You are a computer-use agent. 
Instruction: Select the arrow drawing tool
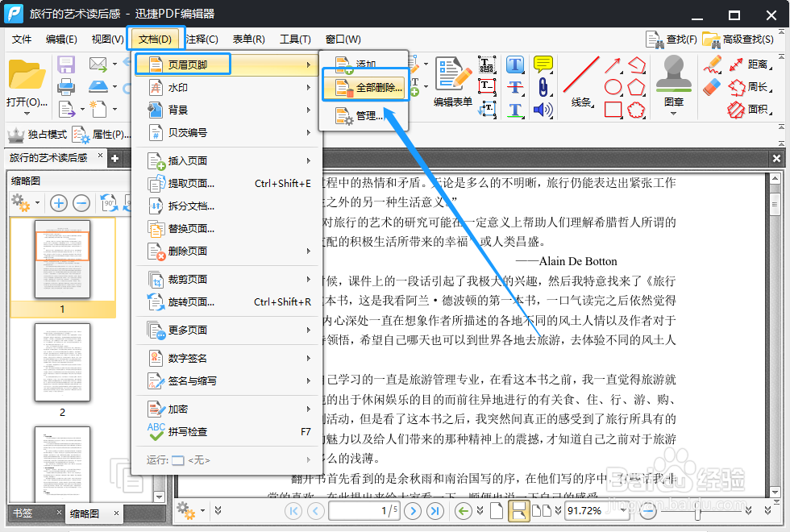[x=613, y=65]
